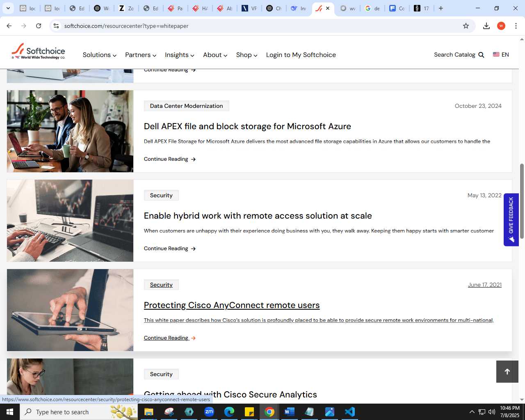This screenshot has height=420, width=525.
Task: Select the EN language option
Action: click(x=505, y=55)
